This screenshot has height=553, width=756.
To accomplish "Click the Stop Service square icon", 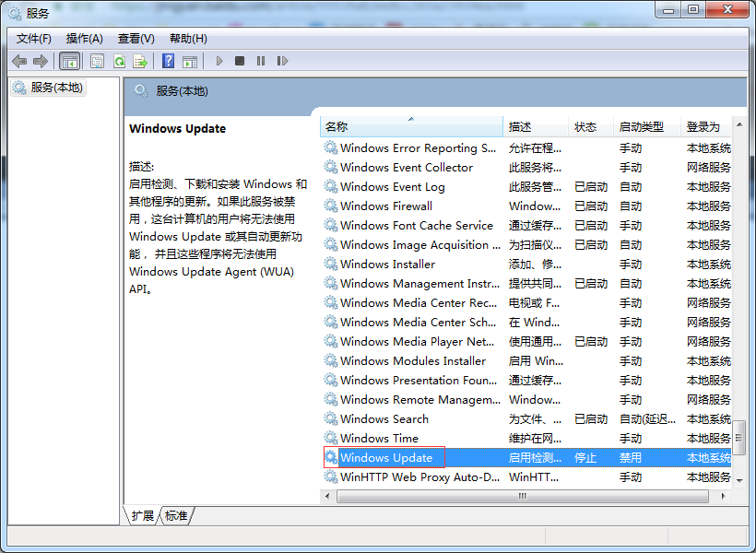I will (x=240, y=61).
